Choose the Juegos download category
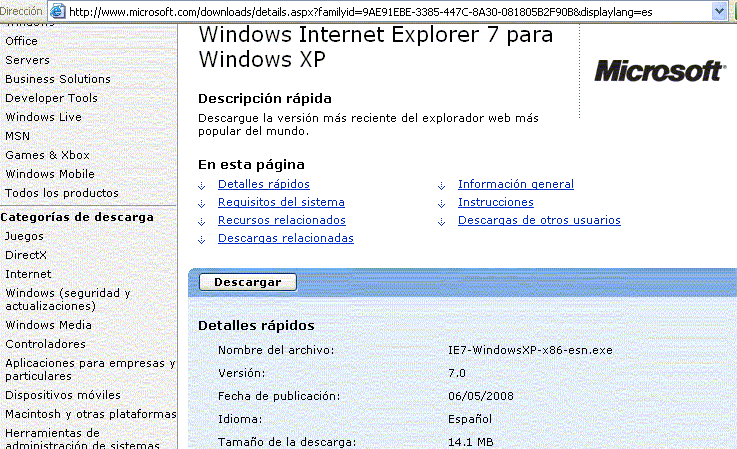 coord(24,236)
